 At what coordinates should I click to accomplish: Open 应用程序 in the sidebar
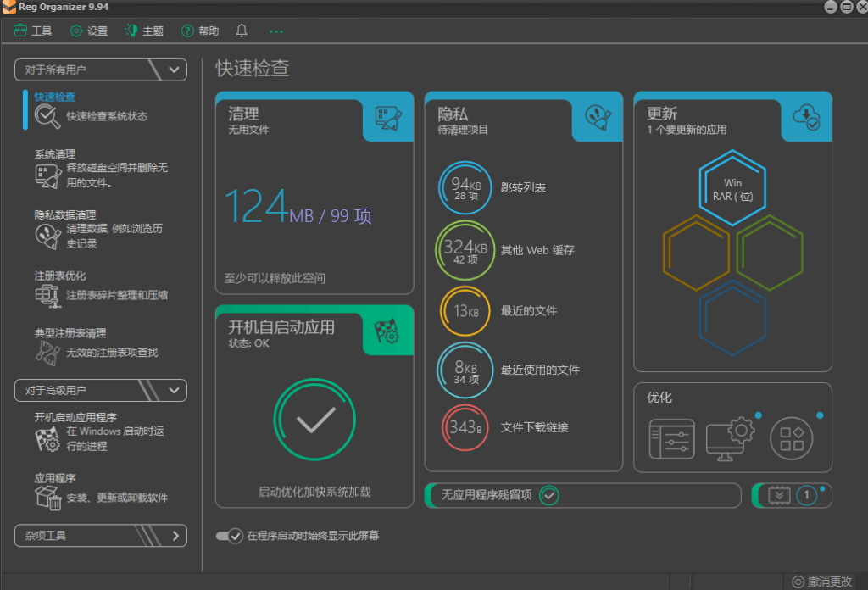[x=55, y=478]
